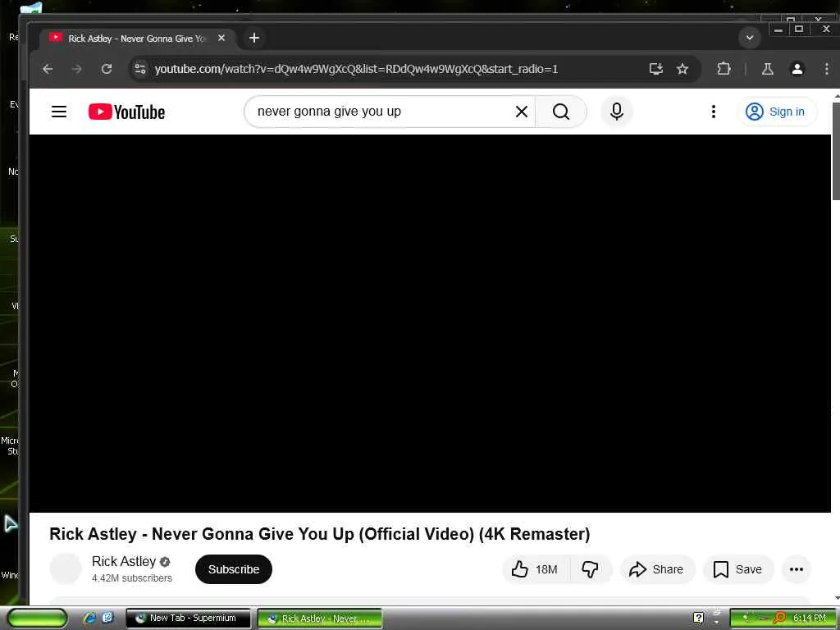Launch Internet Explorer from quick launch

click(x=89, y=618)
